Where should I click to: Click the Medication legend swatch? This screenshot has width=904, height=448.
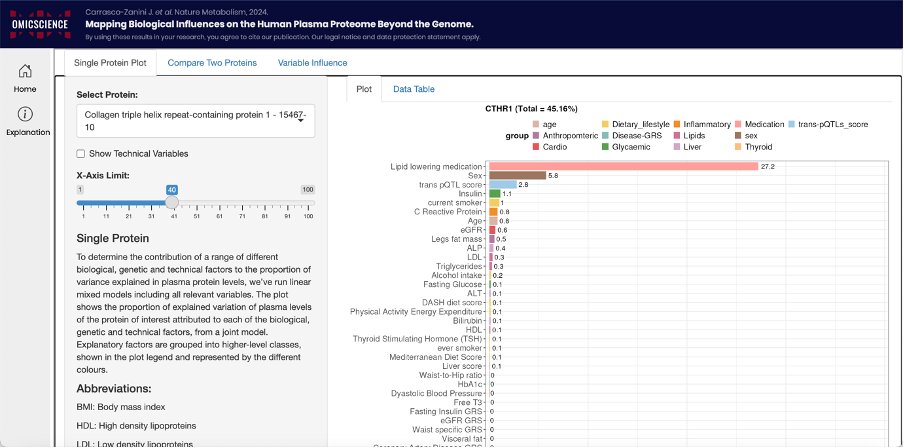click(738, 125)
